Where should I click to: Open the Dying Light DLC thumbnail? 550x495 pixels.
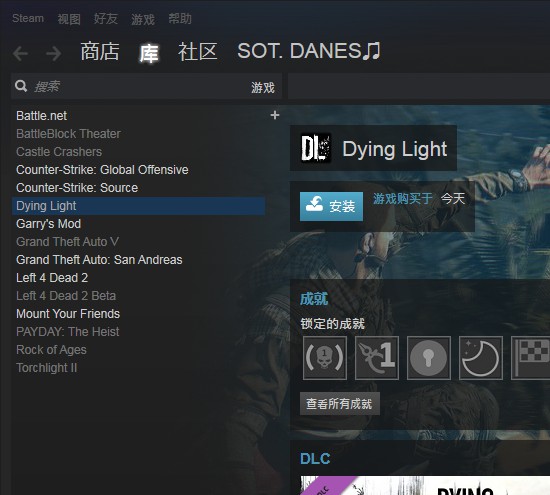425,486
